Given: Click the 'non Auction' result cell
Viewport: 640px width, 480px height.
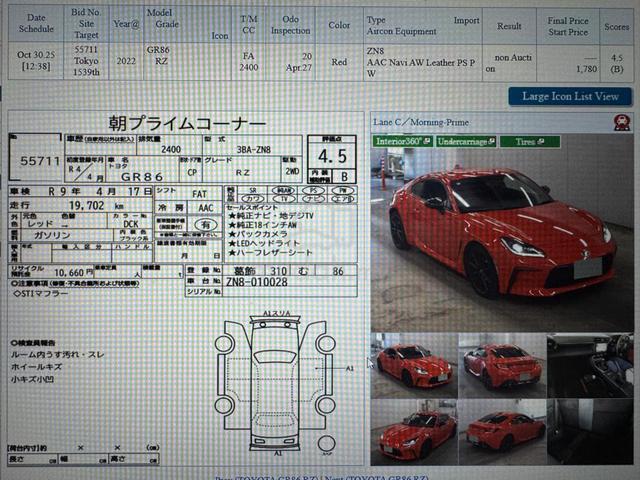Looking at the screenshot, I should click(509, 61).
